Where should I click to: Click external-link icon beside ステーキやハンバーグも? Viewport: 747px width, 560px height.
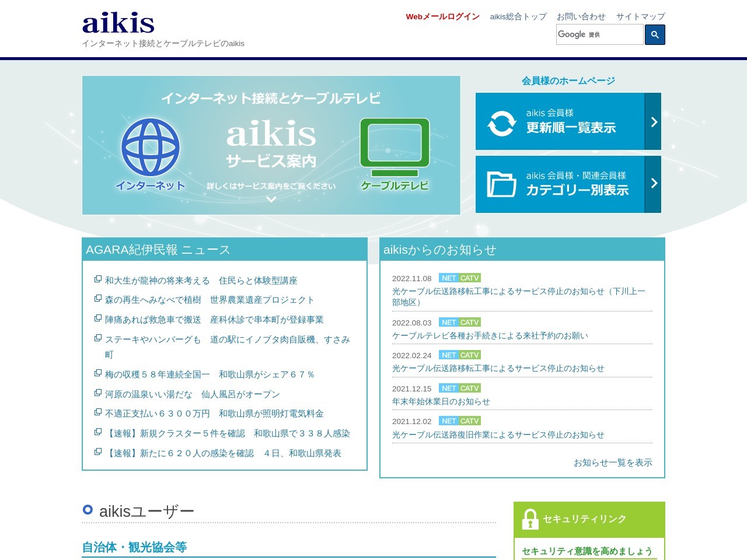tap(98, 338)
